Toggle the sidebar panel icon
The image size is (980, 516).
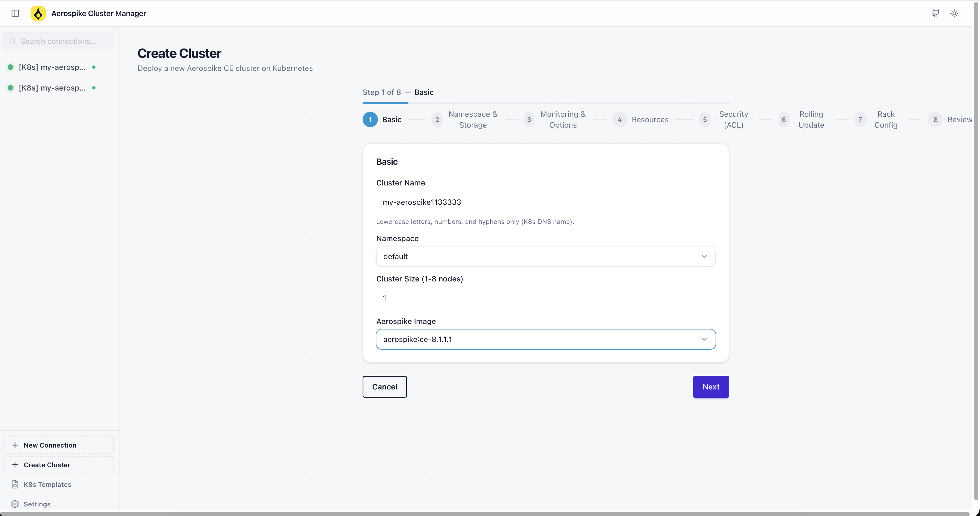[x=15, y=13]
